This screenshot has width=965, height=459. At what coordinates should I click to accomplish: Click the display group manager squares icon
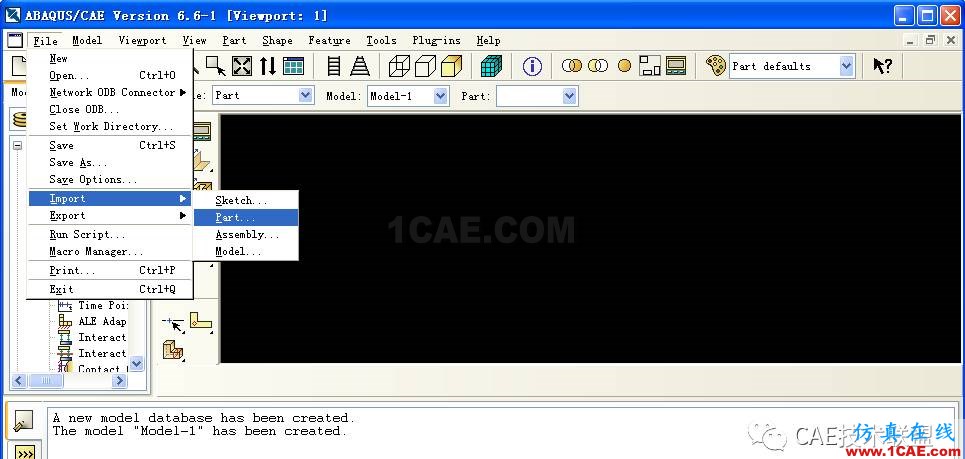coord(650,66)
